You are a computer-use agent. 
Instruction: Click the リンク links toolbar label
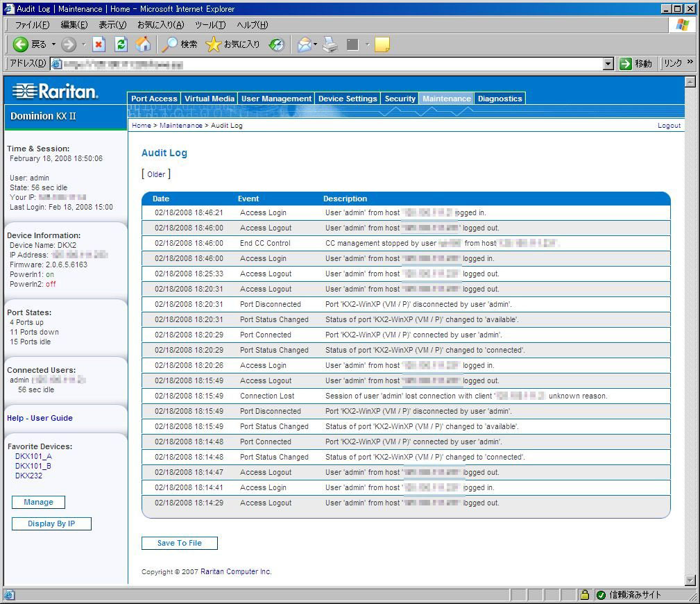click(x=672, y=63)
